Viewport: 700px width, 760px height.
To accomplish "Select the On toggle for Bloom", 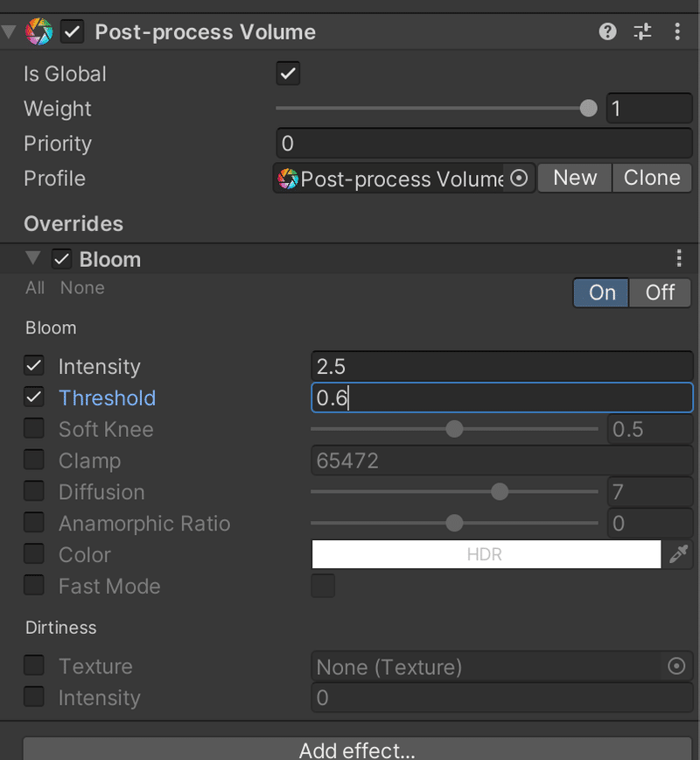I will (601, 292).
